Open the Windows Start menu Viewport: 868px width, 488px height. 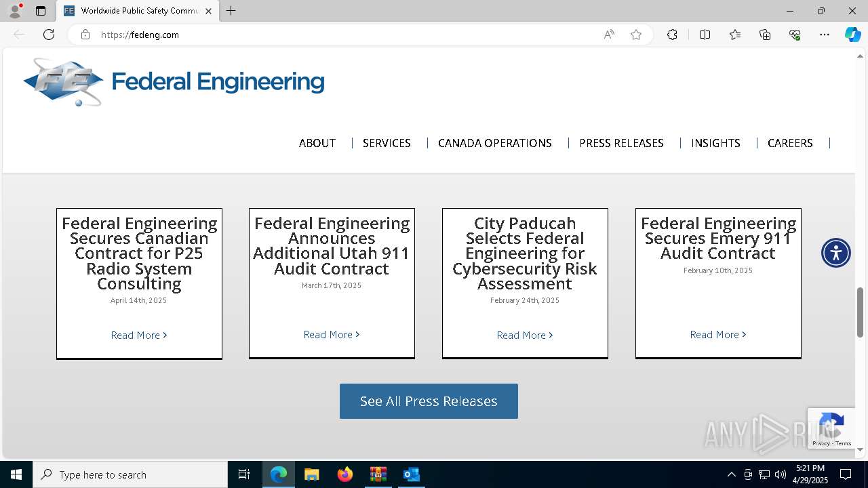pos(16,474)
